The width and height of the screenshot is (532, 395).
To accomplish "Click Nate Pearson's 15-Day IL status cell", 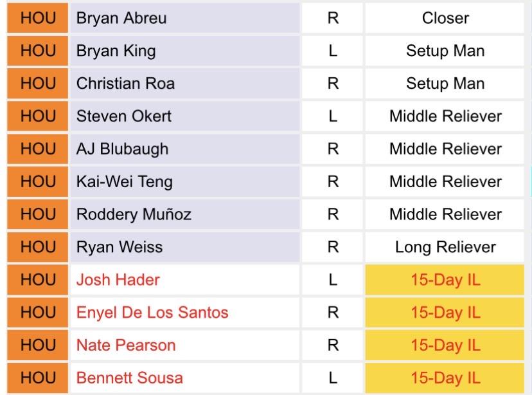I will (445, 345).
